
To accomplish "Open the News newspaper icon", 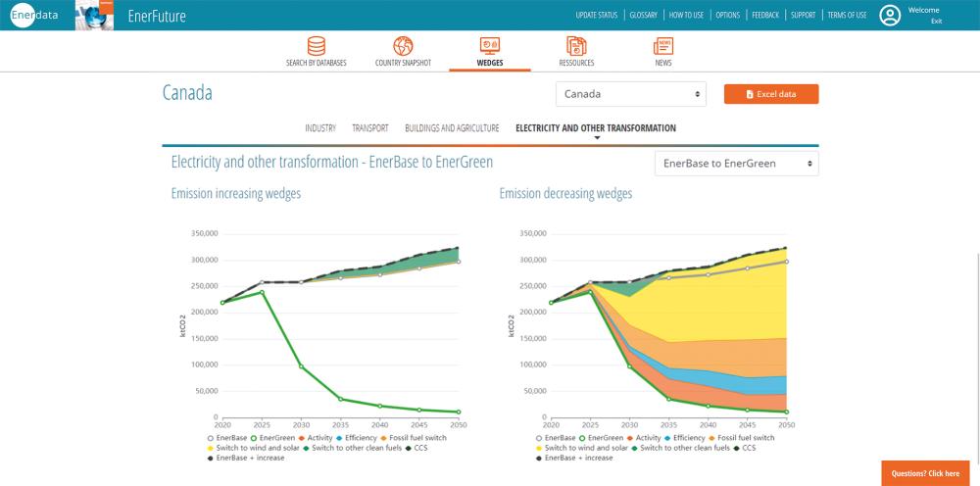I will tap(663, 46).
